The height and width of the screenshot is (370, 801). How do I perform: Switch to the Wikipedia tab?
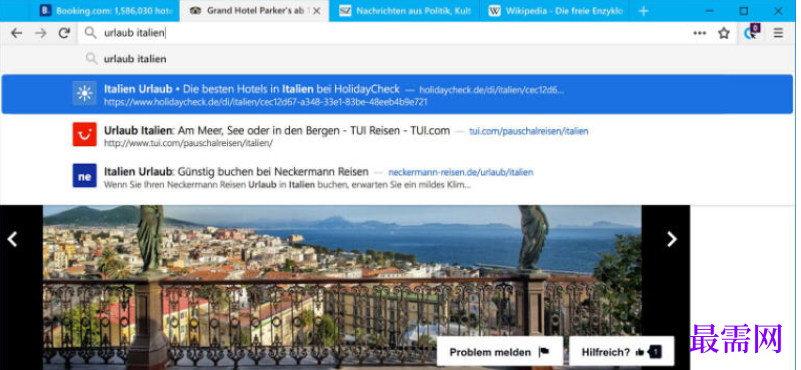557,11
